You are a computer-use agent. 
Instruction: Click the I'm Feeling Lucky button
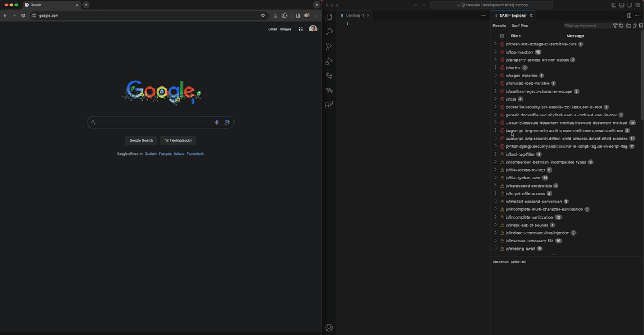tap(178, 140)
